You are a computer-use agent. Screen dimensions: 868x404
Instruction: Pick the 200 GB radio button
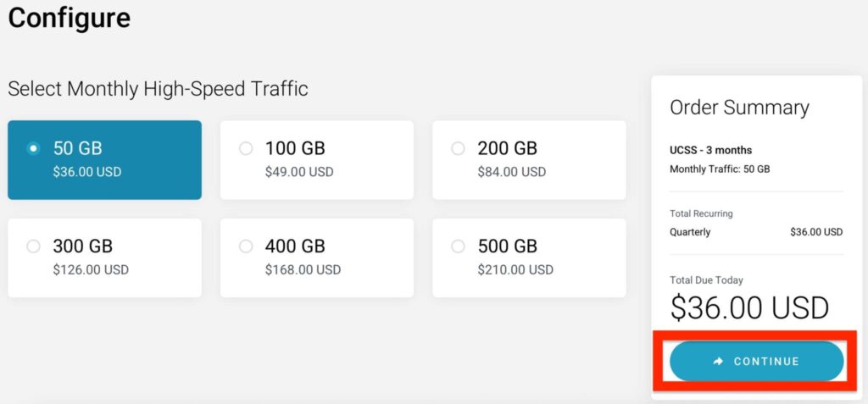[x=458, y=148]
